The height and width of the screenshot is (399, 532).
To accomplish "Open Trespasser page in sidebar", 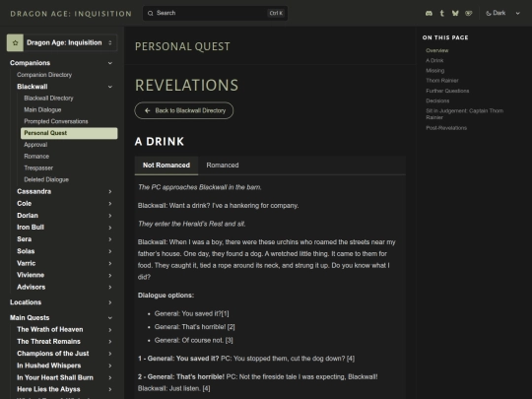I will pyautogui.click(x=38, y=167).
